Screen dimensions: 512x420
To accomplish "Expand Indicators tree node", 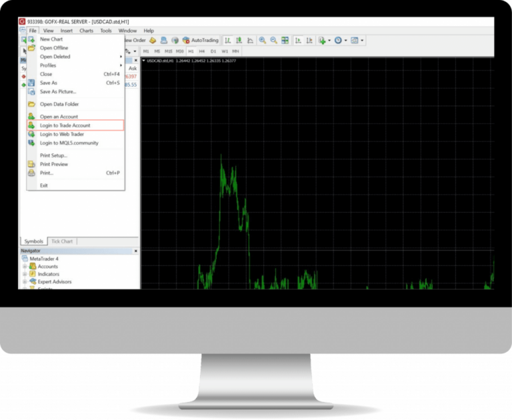I will coord(25,274).
